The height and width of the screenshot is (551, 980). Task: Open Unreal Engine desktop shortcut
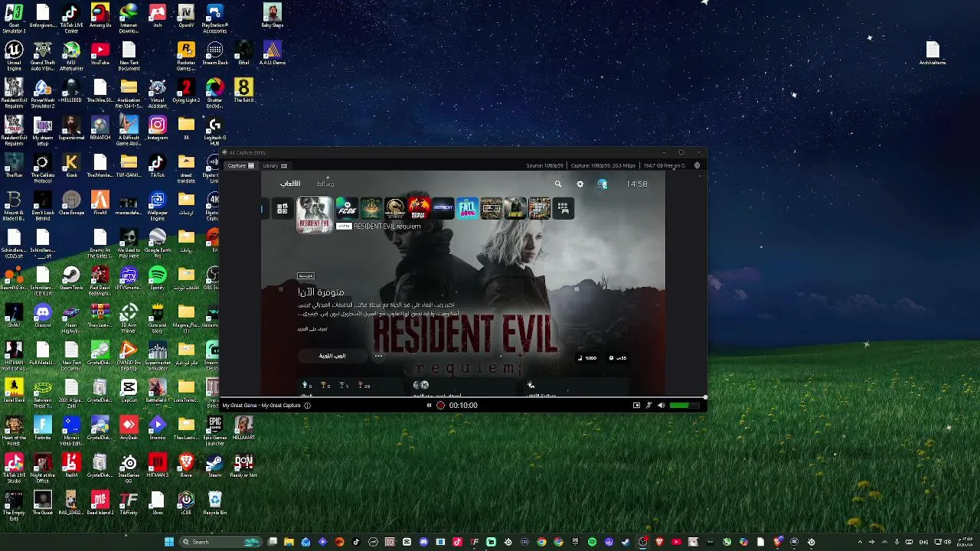(x=14, y=55)
